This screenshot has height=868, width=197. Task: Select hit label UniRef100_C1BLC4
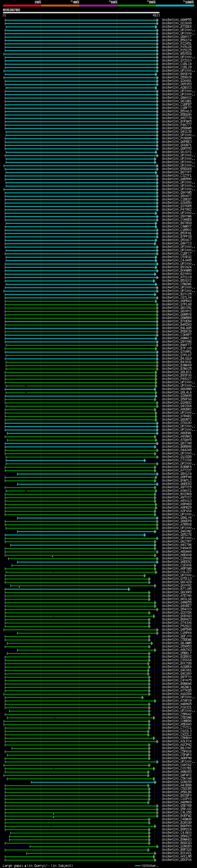177,64
